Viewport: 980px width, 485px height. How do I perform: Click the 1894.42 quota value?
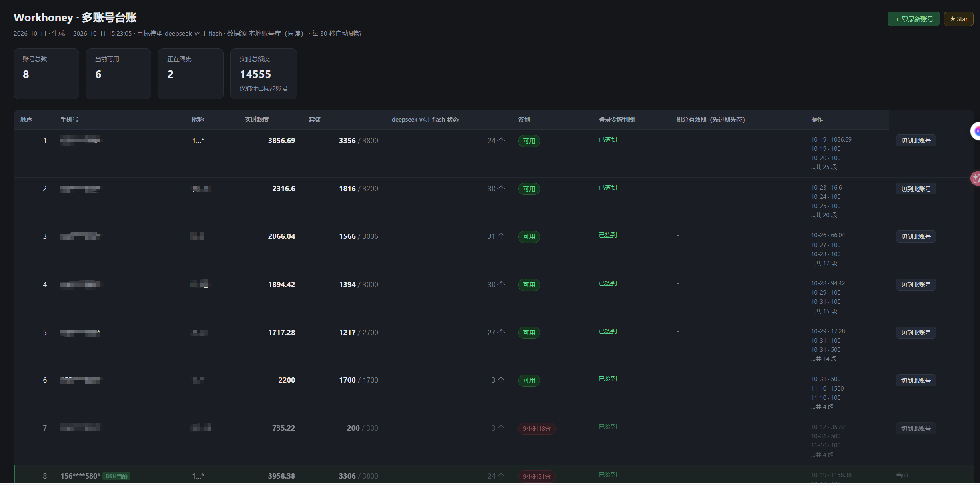(x=281, y=285)
